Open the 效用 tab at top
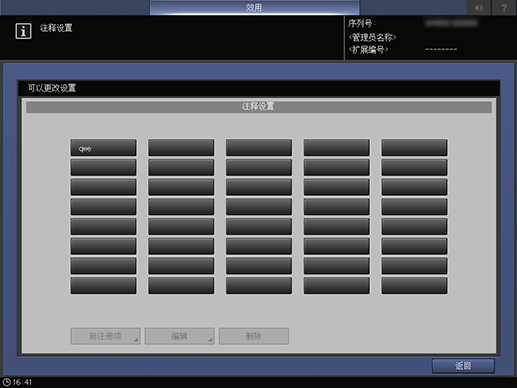Viewport: 517px width, 388px height. (x=254, y=7)
